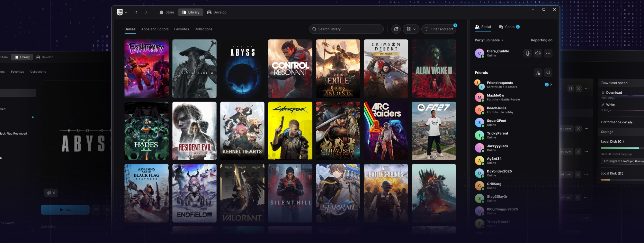644x243 pixels.
Task: Click Play in the background window
Action: [65, 210]
